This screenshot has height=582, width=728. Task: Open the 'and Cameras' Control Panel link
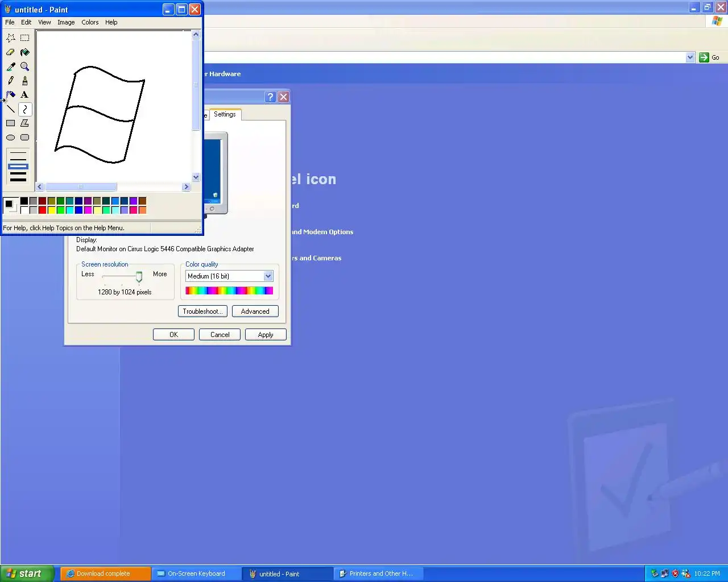tap(316, 258)
